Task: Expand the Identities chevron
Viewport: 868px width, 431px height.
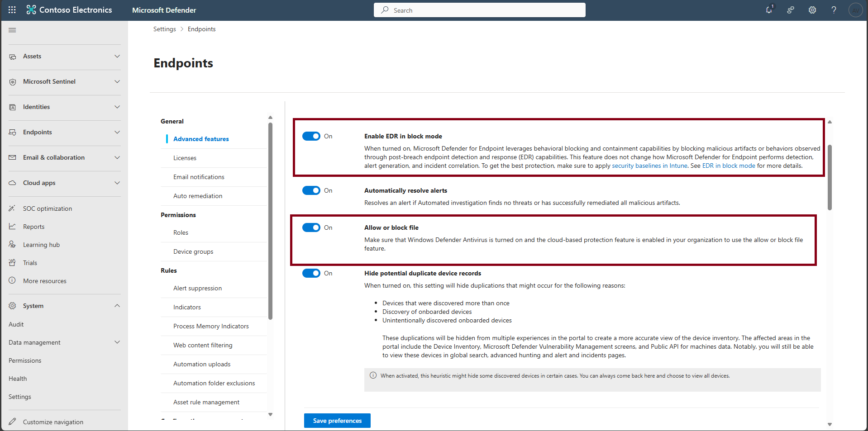Action: coord(117,107)
